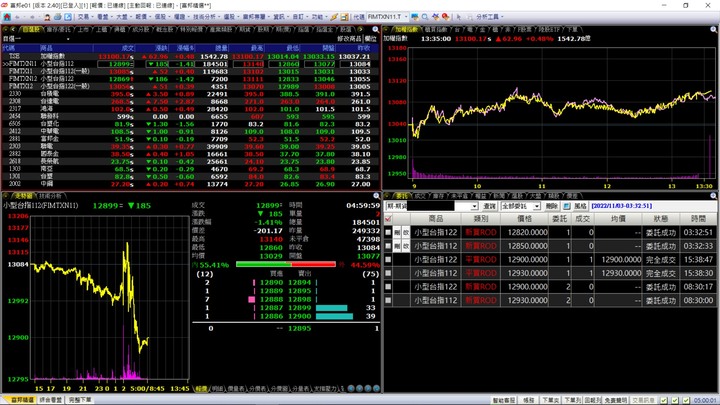The width and height of the screenshot is (720, 405).
Task: Click the save layout icon beside lightning
Action: click(344, 17)
